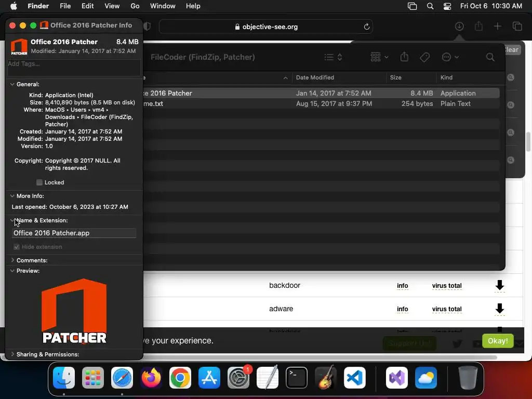The height and width of the screenshot is (399, 532).
Task: Click the Clear downloads button
Action: [512, 50]
